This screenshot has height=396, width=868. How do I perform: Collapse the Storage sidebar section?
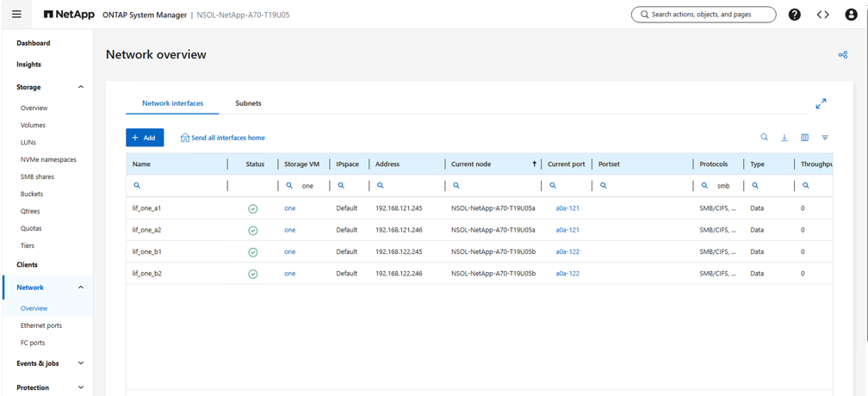(81, 87)
